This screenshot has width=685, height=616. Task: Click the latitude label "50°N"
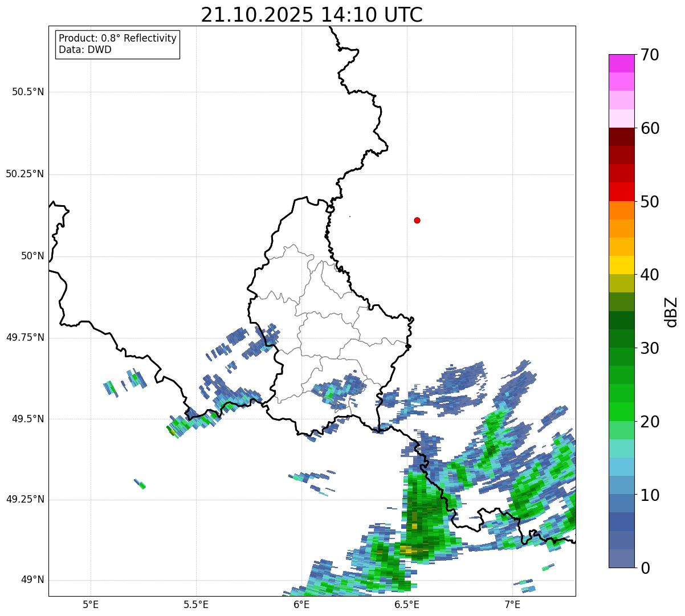(32, 256)
